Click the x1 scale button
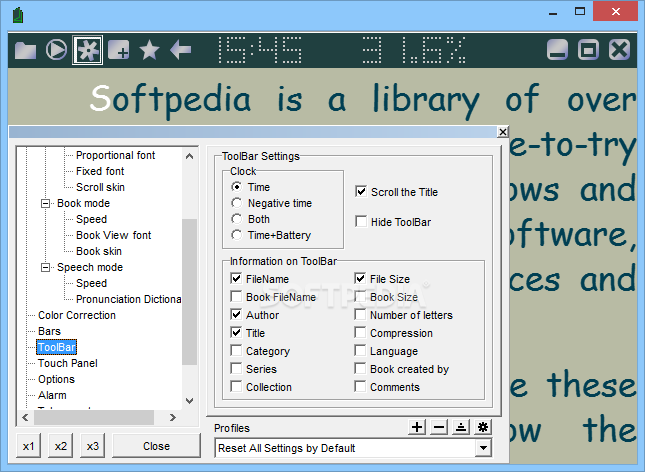Image resolution: width=645 pixels, height=472 pixels. pyautogui.click(x=28, y=446)
